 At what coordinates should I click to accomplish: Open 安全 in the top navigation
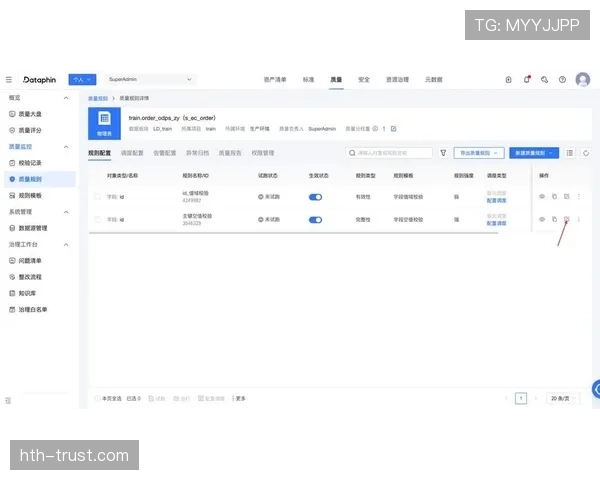pyautogui.click(x=364, y=80)
